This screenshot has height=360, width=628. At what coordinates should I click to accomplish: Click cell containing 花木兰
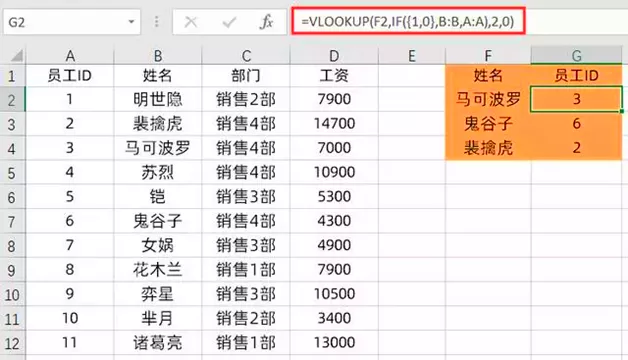158,270
